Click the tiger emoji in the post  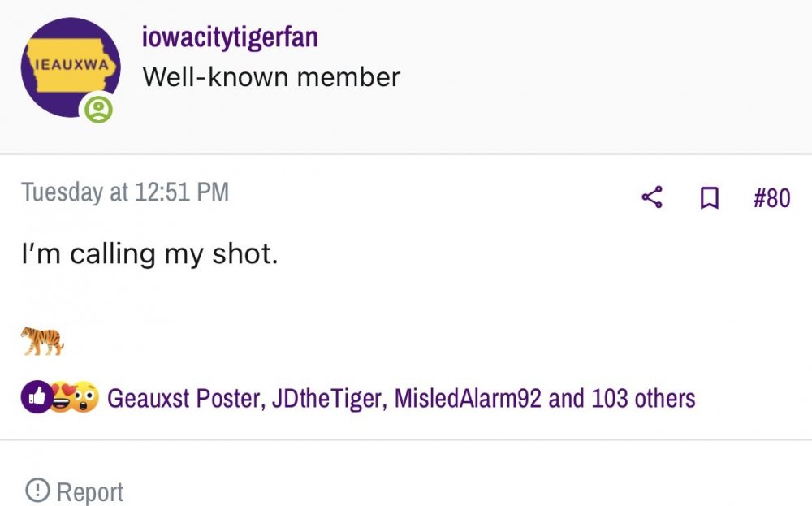point(42,340)
